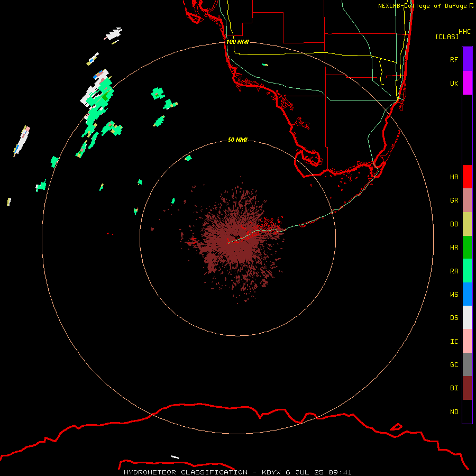Click the UK magenta legend swatch
Viewport: 476px width, 476px height.
tap(467, 83)
